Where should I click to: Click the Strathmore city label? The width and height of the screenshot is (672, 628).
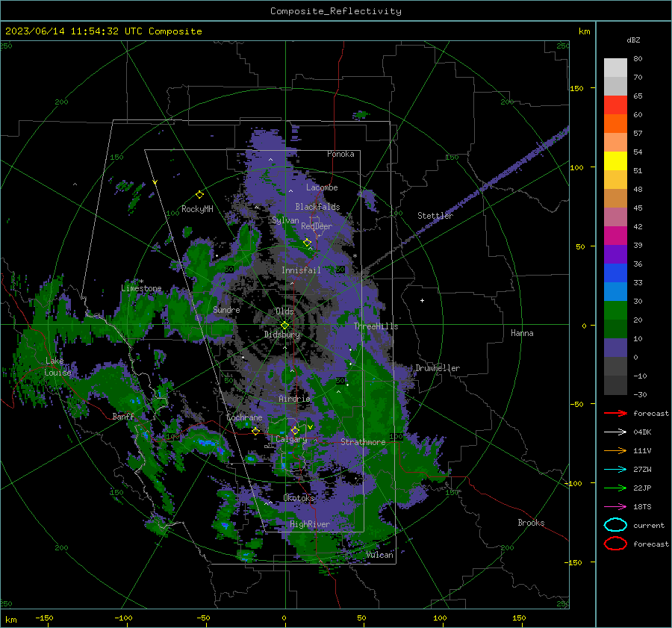[363, 442]
